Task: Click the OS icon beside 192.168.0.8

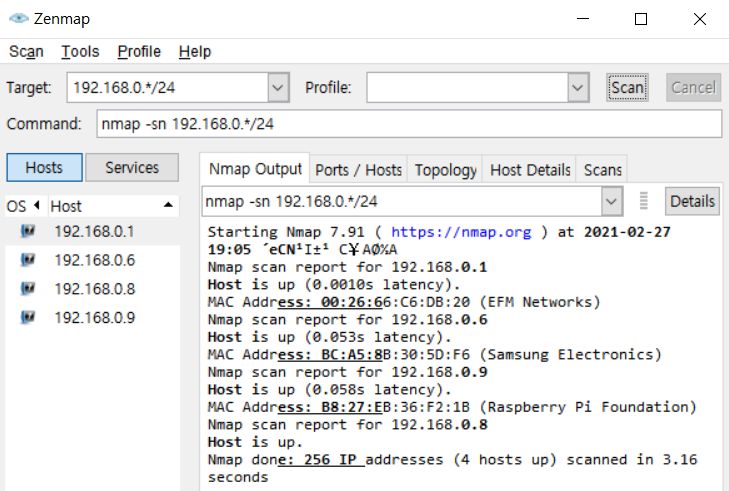Action: tap(28, 288)
